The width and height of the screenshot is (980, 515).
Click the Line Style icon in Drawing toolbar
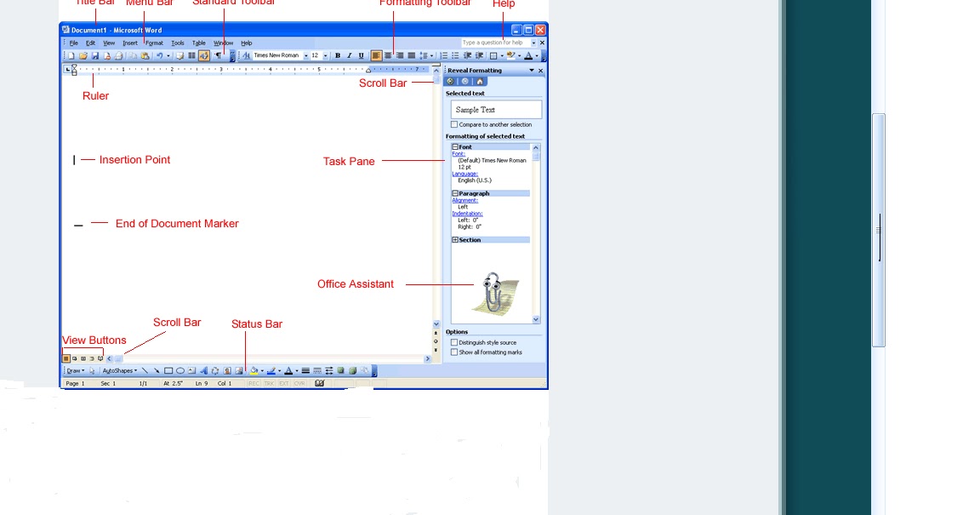tap(305, 370)
